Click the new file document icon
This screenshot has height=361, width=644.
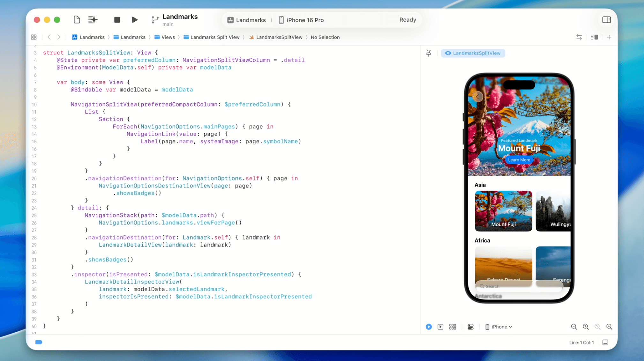pos(77,20)
